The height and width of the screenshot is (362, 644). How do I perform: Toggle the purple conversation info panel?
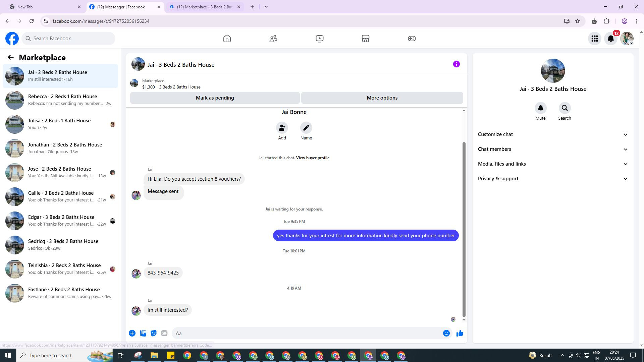click(456, 64)
